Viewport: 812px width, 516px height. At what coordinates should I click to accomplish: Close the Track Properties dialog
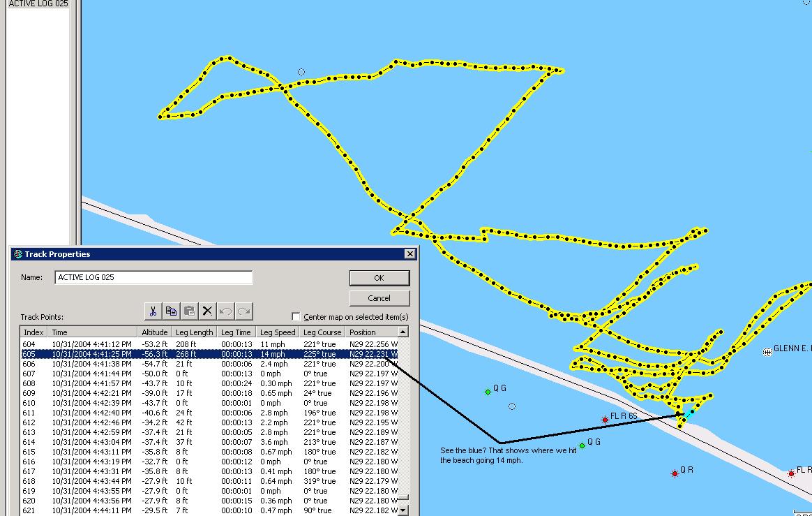point(409,254)
